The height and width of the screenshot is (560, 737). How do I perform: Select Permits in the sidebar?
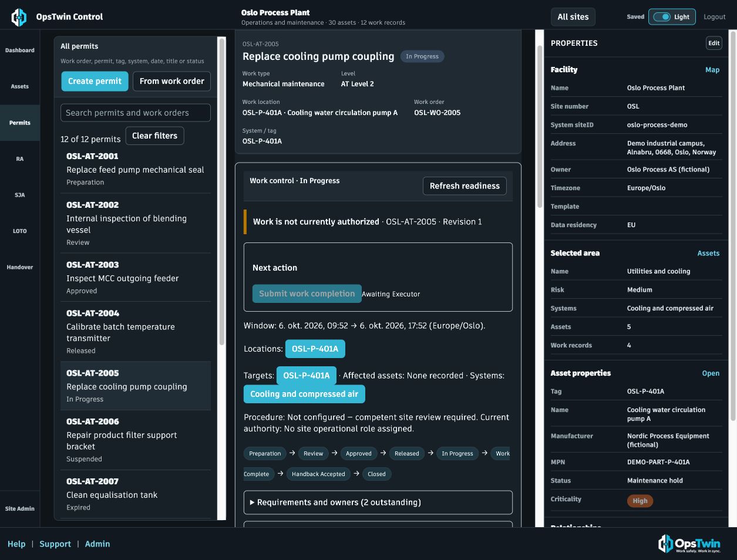point(20,123)
